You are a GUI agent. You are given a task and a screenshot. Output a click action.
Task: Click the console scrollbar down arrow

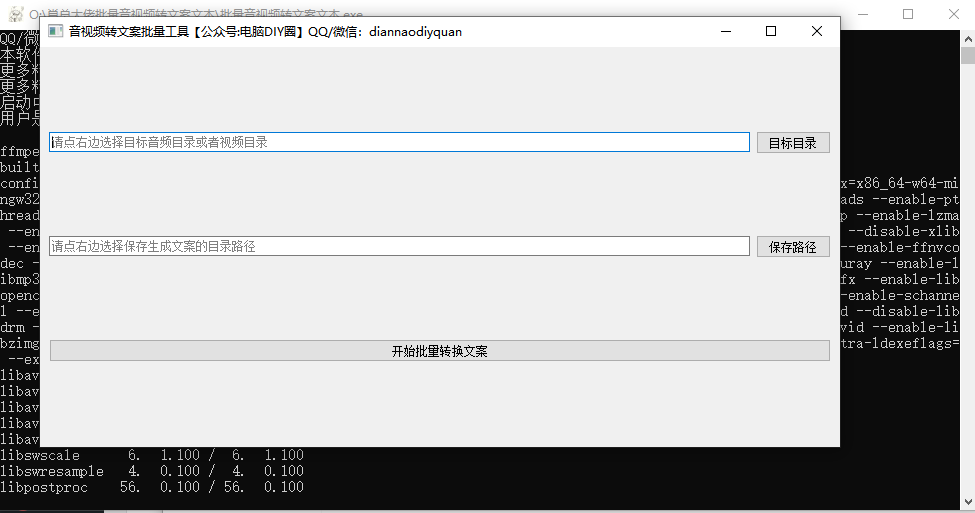point(968,501)
